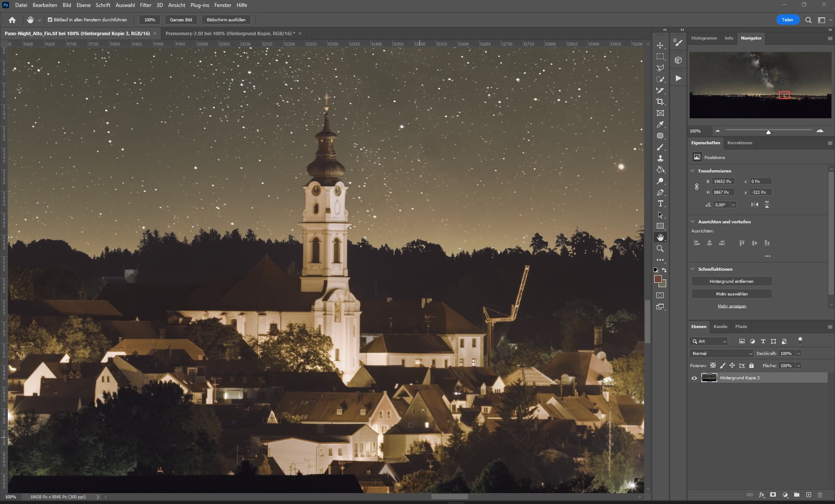The width and height of the screenshot is (835, 504).
Task: Toggle 'Bildlauf in allen Fenstern durchführen' checkbox
Action: [x=50, y=20]
